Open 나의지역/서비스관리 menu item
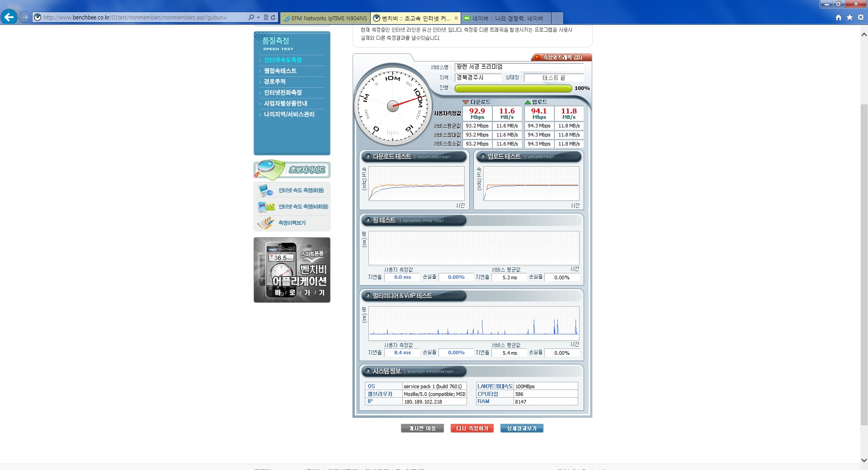The width and height of the screenshot is (868, 470). click(289, 114)
